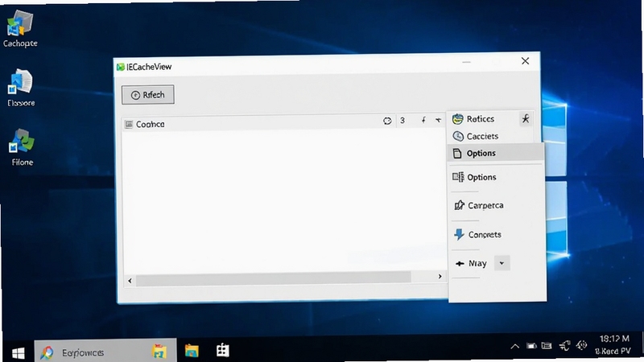Image resolution: width=644 pixels, height=362 pixels.
Task: Close the IECacheView window
Action: pos(525,61)
